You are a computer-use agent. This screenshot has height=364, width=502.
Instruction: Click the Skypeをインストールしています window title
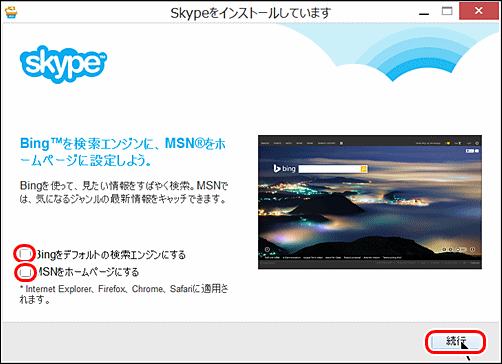coord(251,13)
